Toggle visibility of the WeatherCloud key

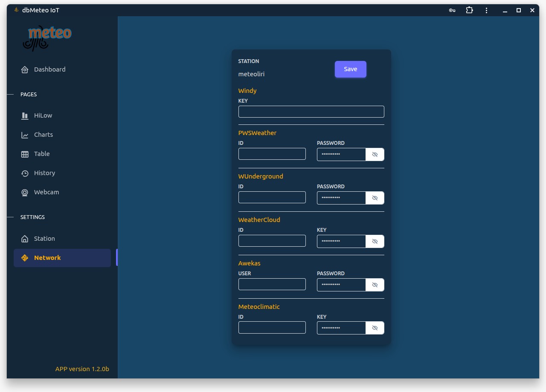click(x=375, y=241)
